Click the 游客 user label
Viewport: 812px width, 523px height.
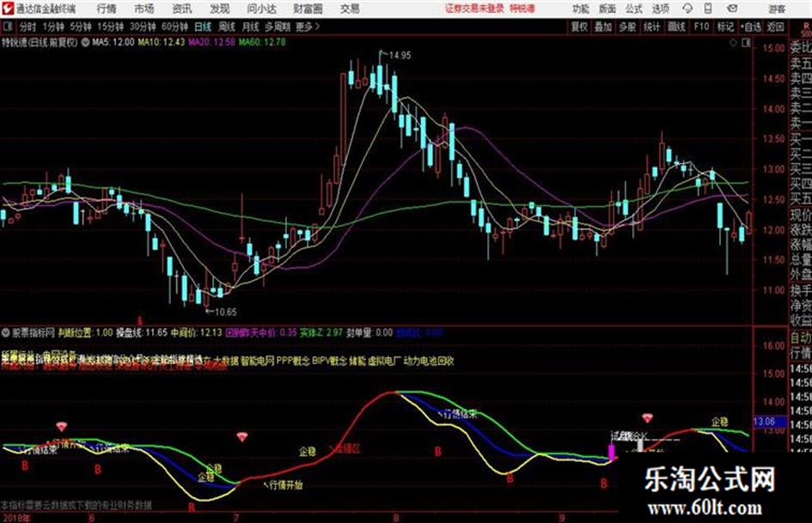pyautogui.click(x=777, y=9)
